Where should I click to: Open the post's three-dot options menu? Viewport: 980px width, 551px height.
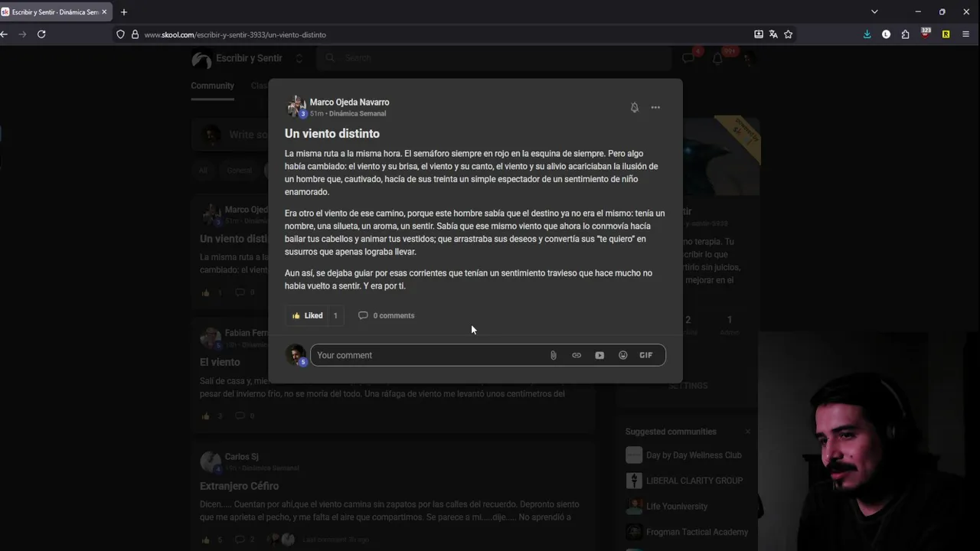tap(655, 108)
